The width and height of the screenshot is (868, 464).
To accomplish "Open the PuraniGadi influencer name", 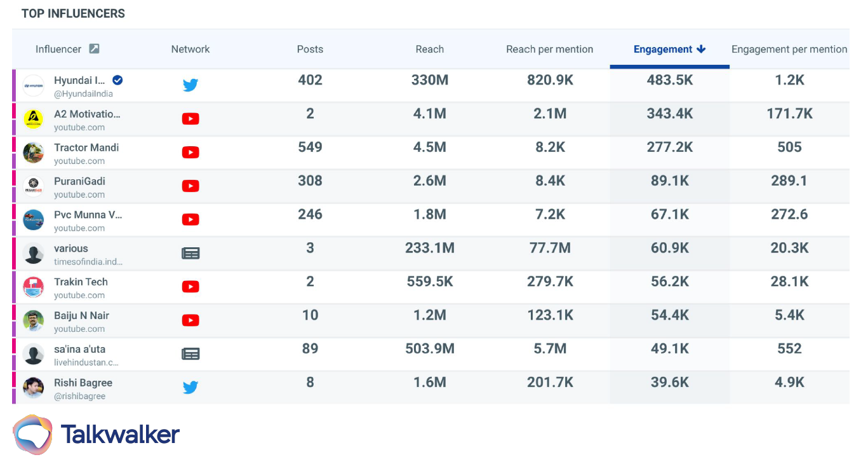I will point(79,181).
